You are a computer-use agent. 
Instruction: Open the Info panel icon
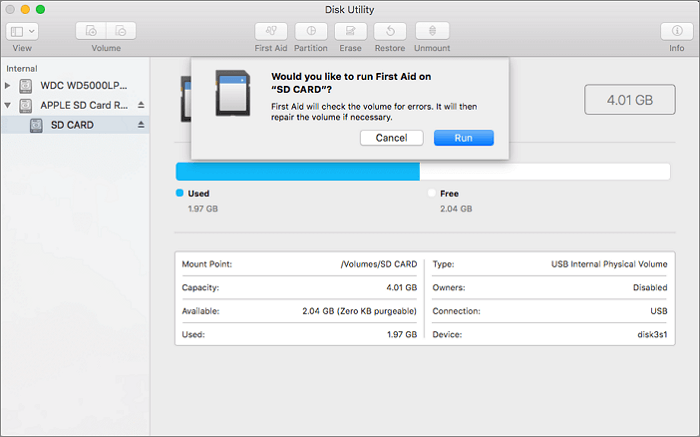677,31
